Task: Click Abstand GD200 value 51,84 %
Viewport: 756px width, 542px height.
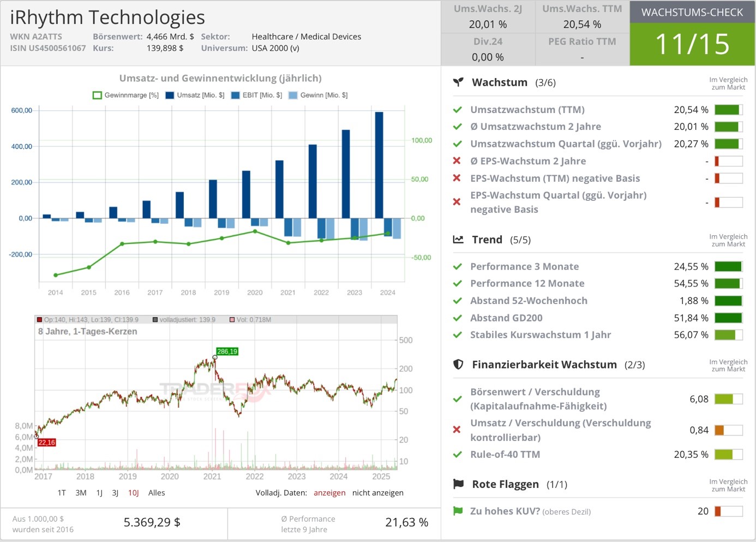Action: [691, 318]
